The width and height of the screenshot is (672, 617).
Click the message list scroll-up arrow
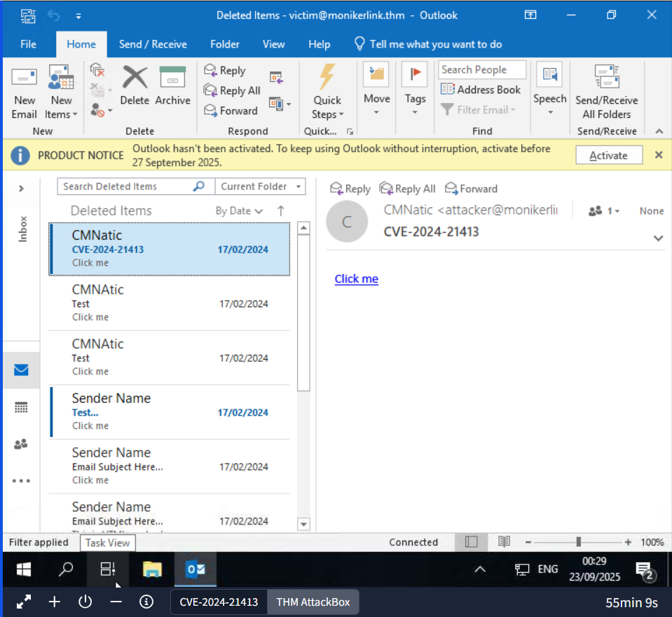click(x=303, y=228)
